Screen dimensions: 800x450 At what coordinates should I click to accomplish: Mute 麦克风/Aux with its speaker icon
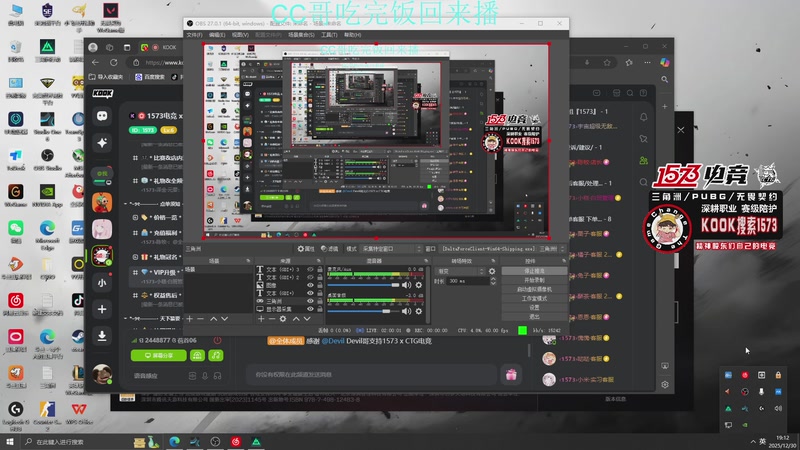coord(407,285)
